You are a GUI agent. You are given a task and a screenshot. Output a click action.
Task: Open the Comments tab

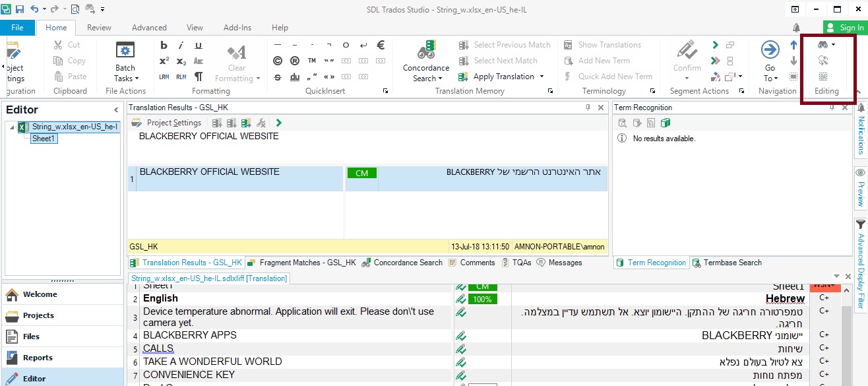click(472, 263)
